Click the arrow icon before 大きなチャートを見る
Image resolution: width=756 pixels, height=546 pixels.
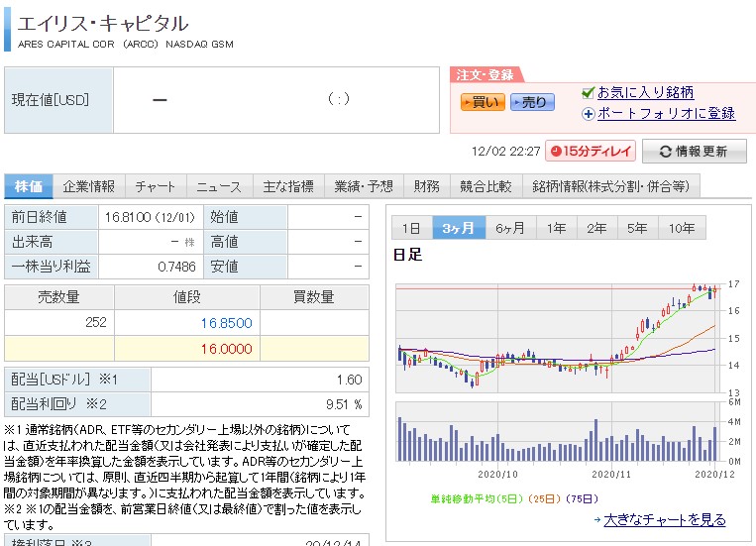point(597,520)
